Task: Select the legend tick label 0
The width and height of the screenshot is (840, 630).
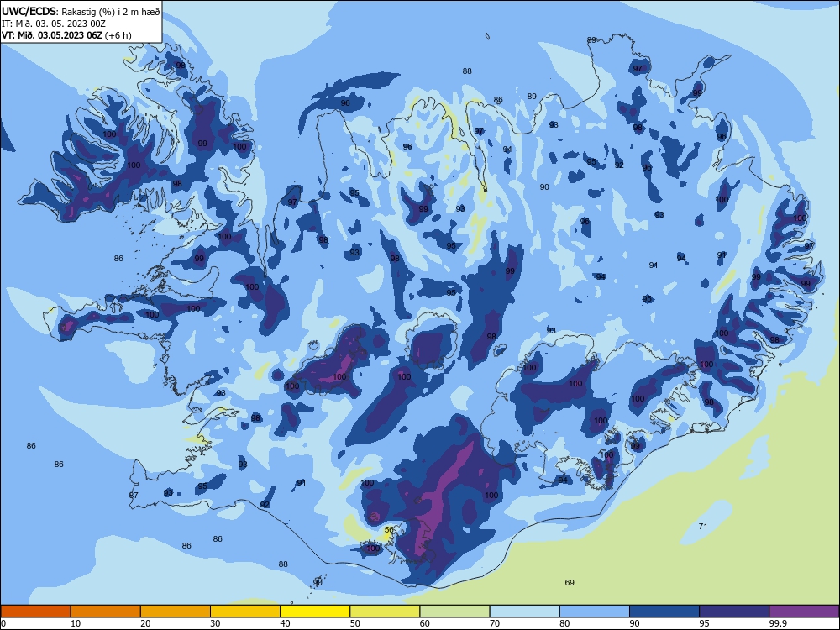Action: pyautogui.click(x=3, y=623)
